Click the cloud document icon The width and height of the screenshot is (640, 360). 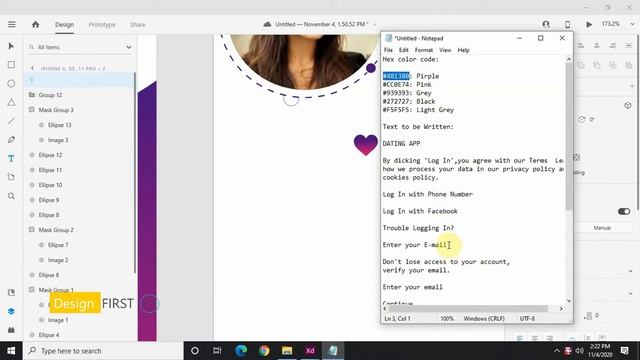267,24
